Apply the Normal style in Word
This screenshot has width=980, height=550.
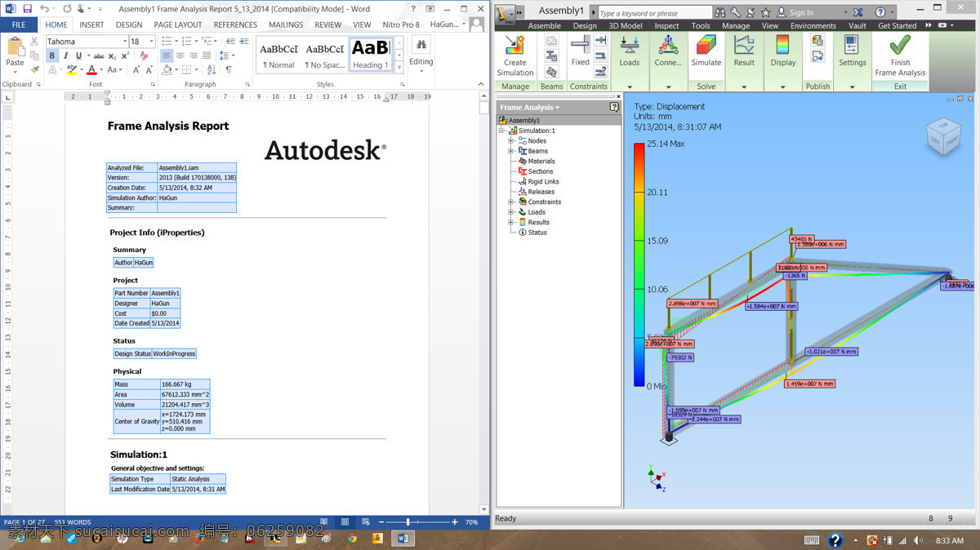[278, 54]
